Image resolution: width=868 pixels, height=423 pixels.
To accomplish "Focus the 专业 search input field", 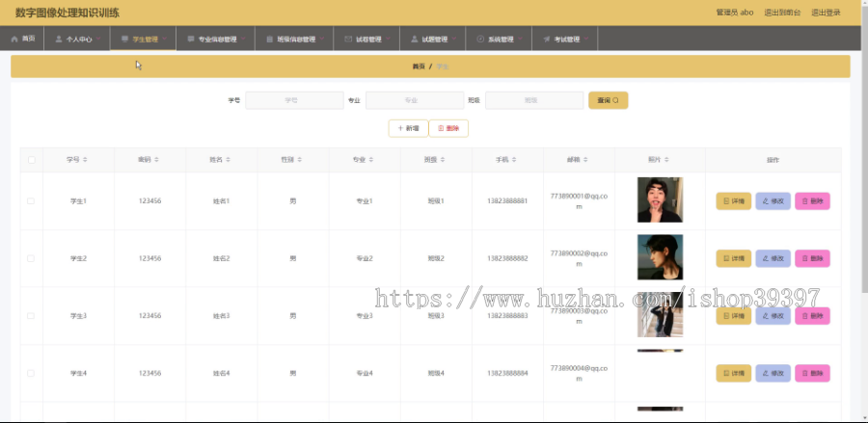I will click(415, 100).
